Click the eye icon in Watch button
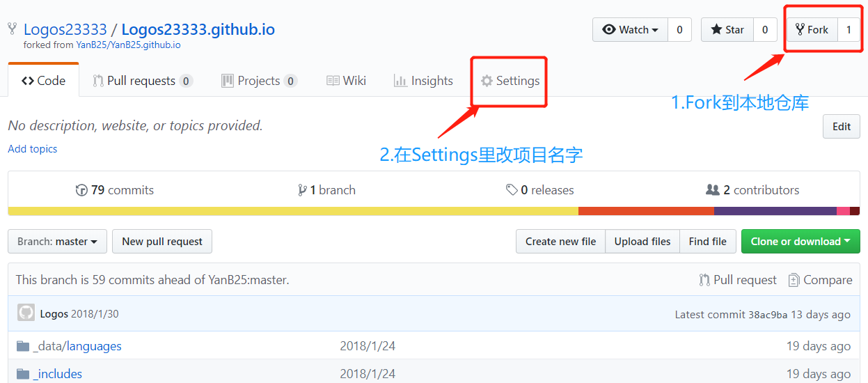Image resolution: width=868 pixels, height=383 pixels. pos(609,29)
